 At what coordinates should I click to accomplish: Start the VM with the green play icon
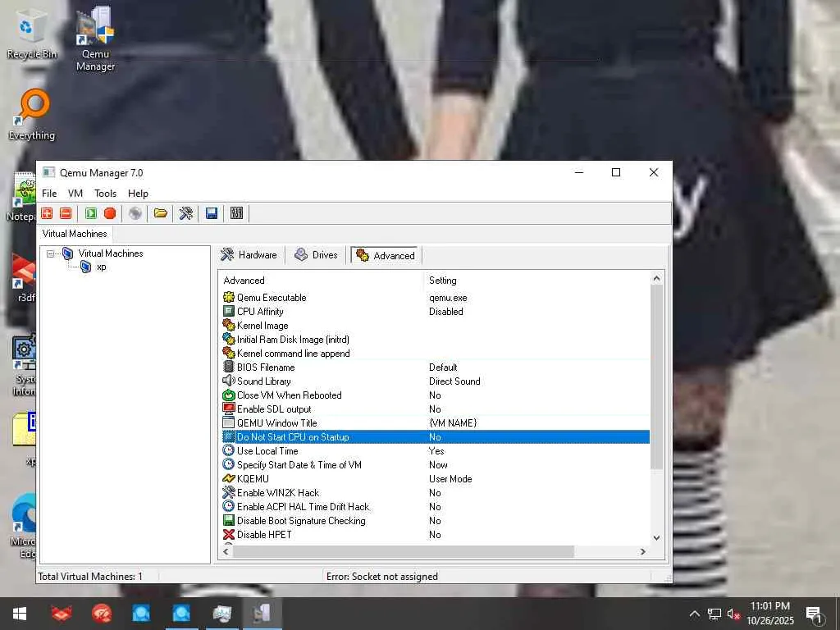tap(91, 213)
